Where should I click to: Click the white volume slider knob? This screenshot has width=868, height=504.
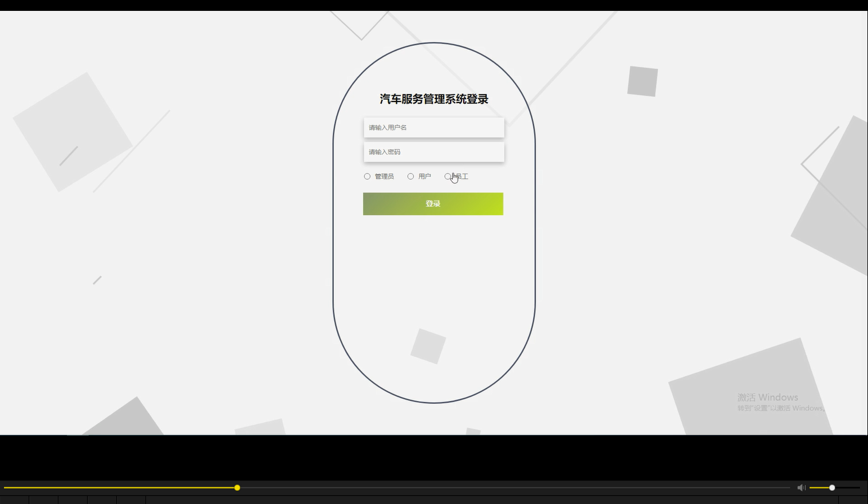coord(831,487)
